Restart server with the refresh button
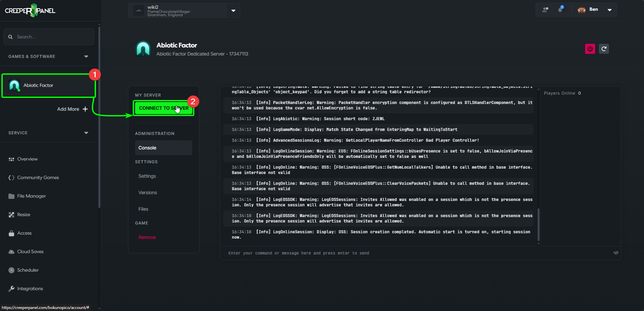This screenshot has height=311, width=644. tap(604, 49)
